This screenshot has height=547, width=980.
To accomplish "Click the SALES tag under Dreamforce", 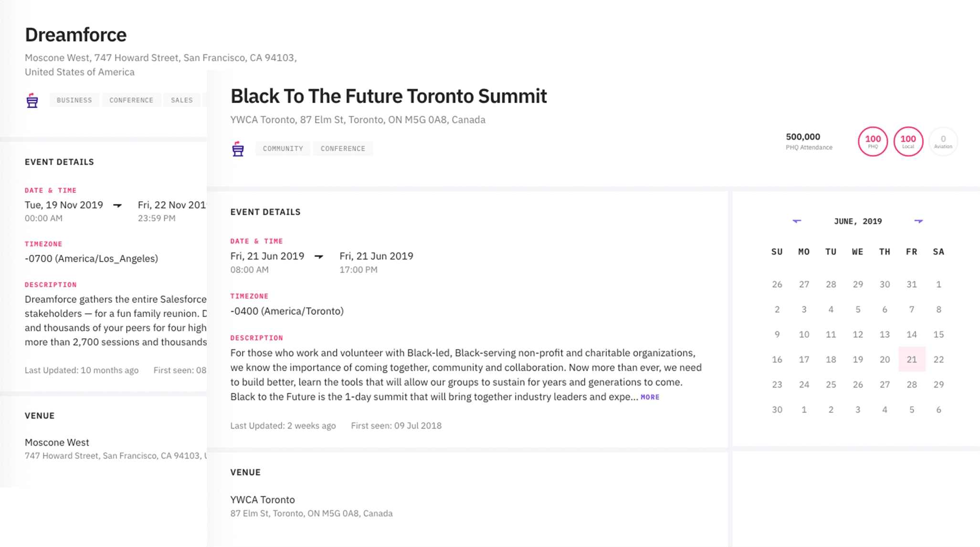I will [x=181, y=100].
